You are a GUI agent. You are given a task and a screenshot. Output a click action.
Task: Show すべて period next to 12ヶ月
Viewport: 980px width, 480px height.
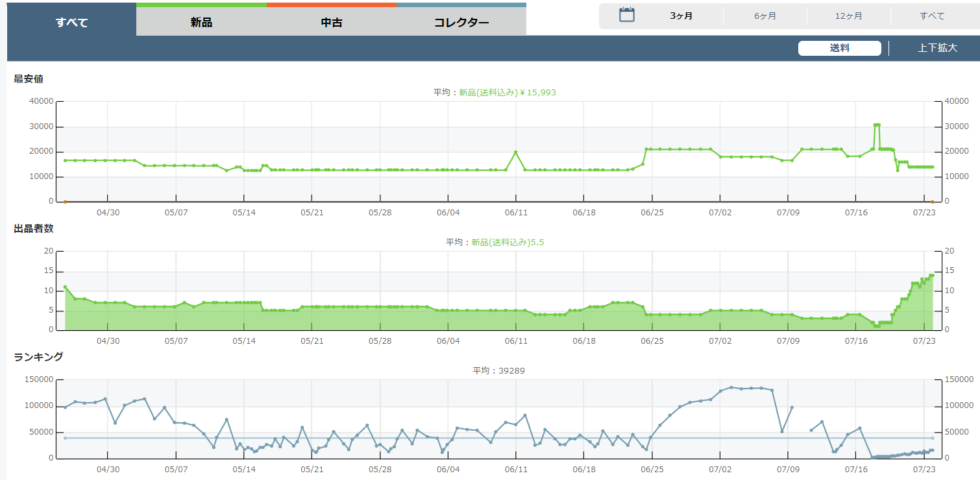pyautogui.click(x=932, y=16)
